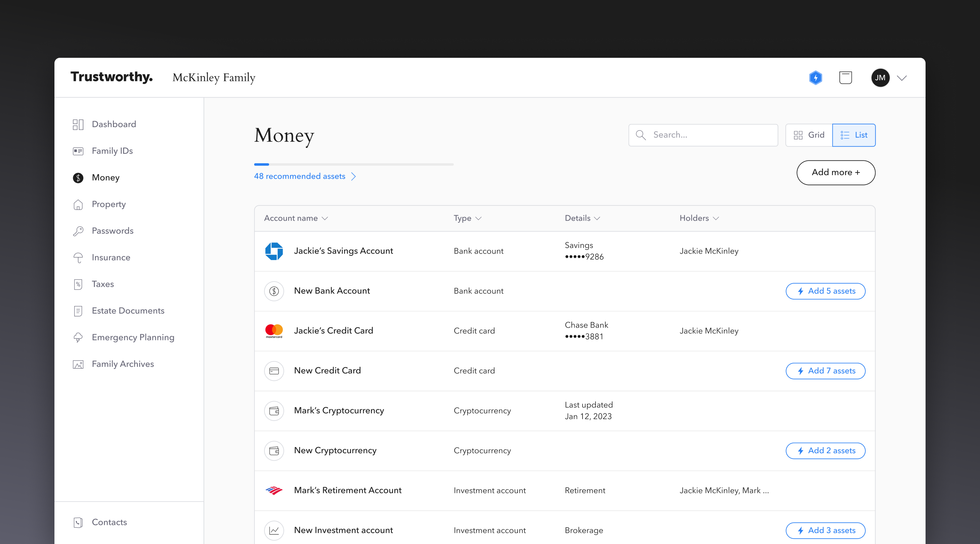Click chart icon for New Investment account
The height and width of the screenshot is (544, 980).
tap(274, 531)
